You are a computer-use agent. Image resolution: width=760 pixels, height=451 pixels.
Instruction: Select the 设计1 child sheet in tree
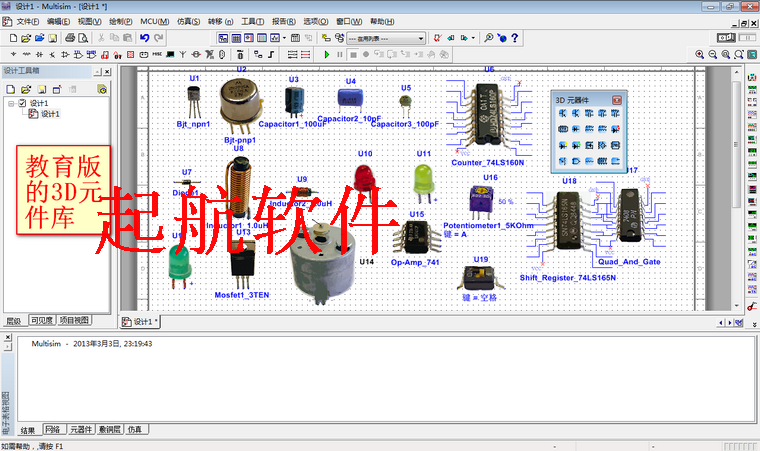(x=49, y=114)
